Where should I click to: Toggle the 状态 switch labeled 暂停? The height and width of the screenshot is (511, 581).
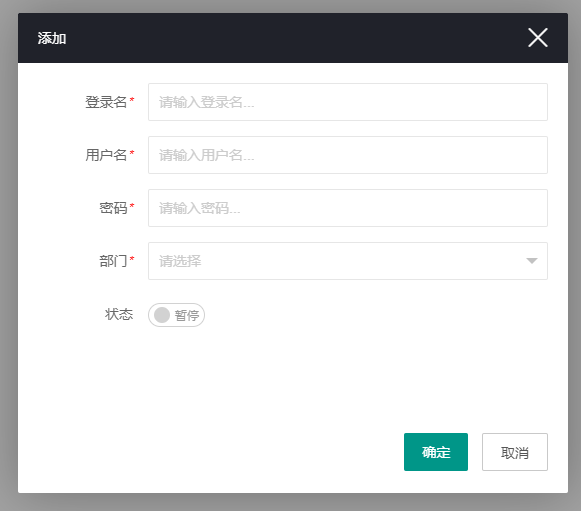point(176,315)
